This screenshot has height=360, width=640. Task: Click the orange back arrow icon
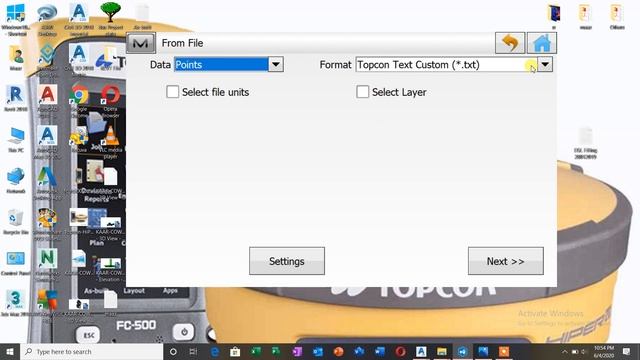pos(510,43)
